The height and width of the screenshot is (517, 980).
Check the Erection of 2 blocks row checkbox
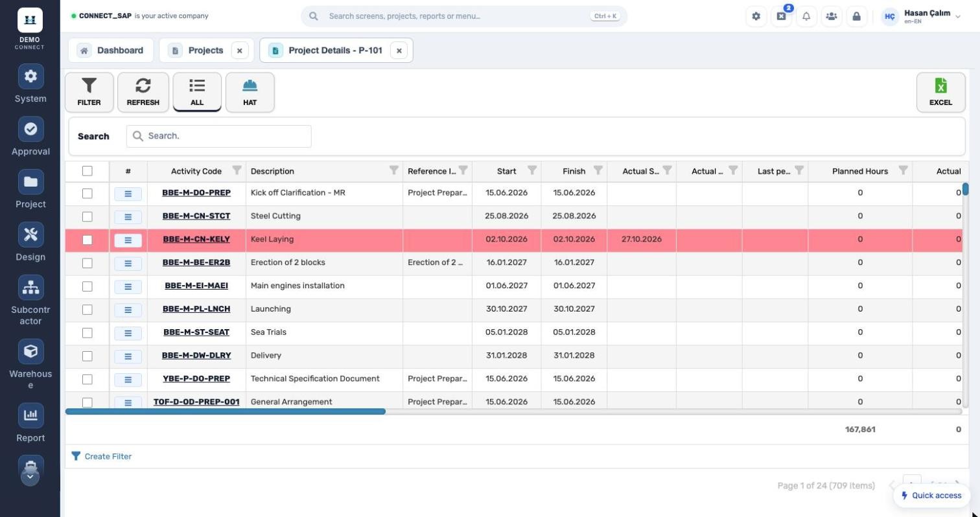pos(87,263)
